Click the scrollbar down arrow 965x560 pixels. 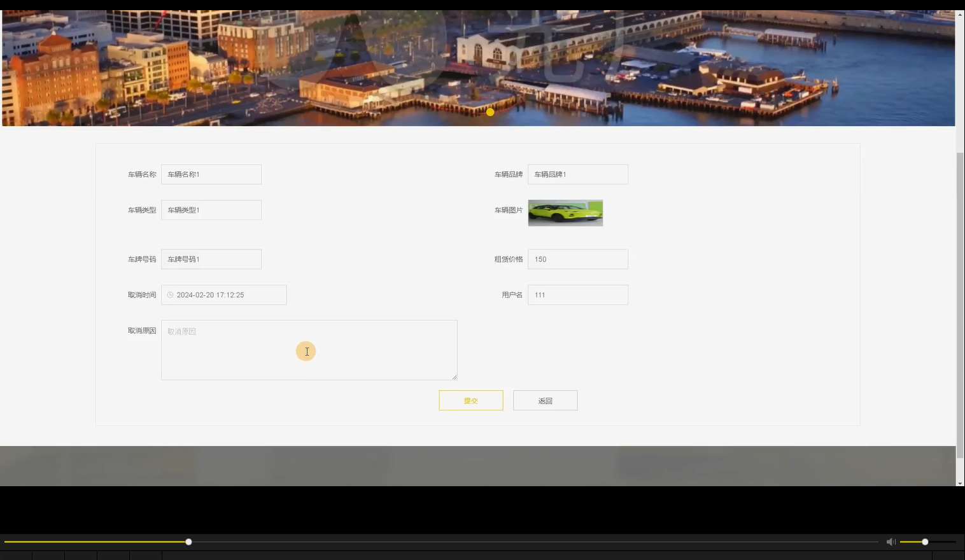pos(960,483)
